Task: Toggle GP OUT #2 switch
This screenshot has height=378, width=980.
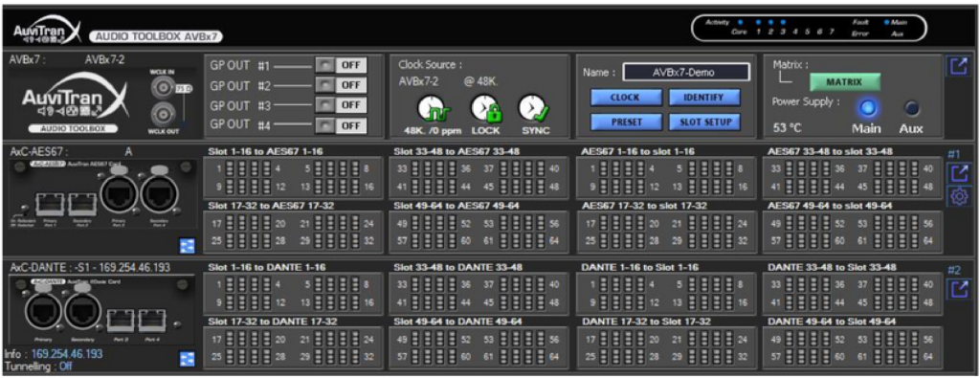Action: tap(341, 85)
